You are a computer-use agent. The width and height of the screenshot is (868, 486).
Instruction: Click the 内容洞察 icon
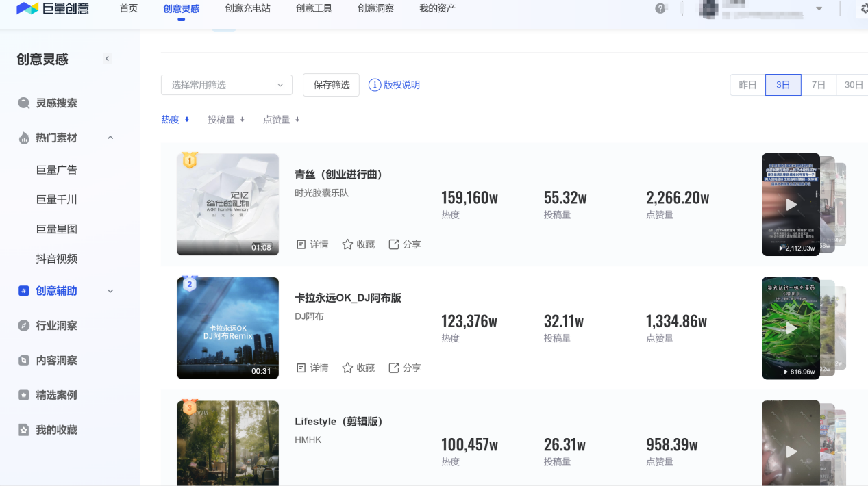click(24, 360)
